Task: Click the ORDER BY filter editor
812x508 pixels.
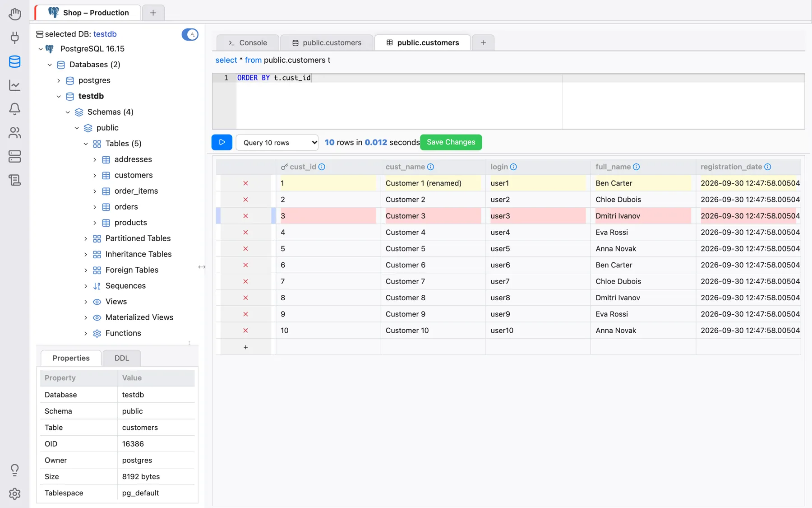Action: pos(508,101)
